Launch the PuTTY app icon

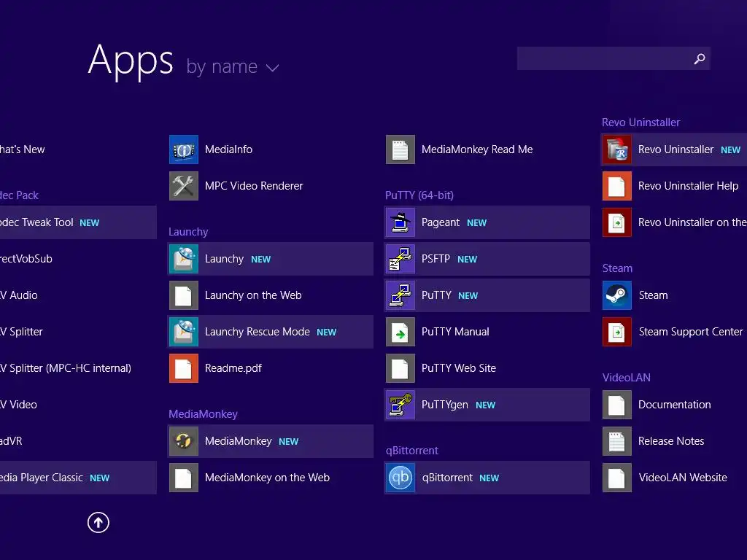[400, 295]
